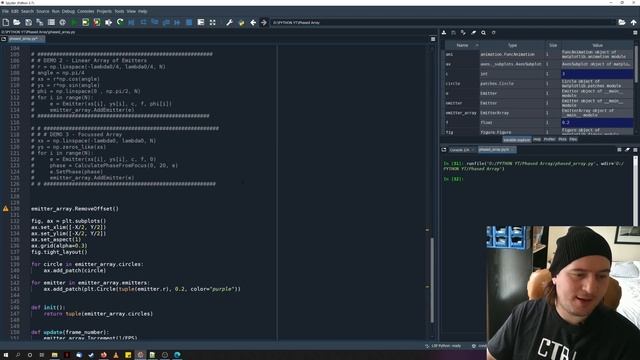The height and width of the screenshot is (360, 640).
Task: Run selection or current line
Action: (x=108, y=22)
